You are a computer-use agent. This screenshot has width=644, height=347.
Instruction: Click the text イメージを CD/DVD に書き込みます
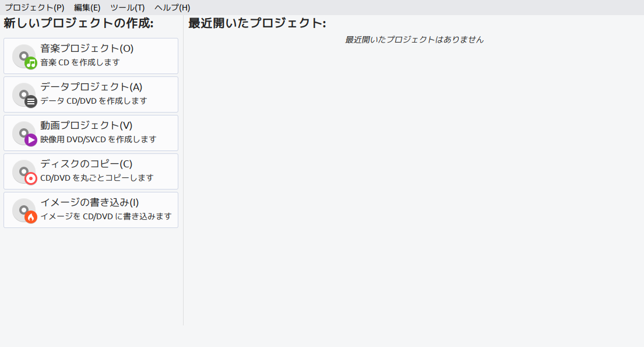[106, 216]
